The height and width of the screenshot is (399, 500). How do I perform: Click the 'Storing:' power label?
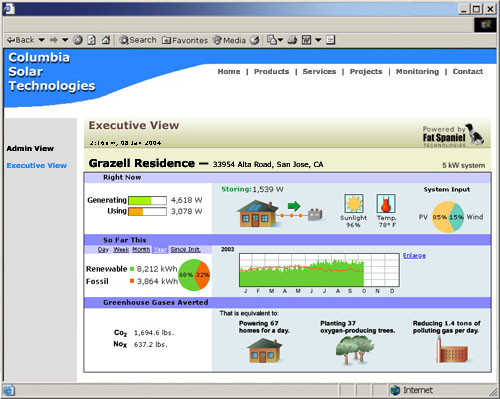[x=236, y=189]
